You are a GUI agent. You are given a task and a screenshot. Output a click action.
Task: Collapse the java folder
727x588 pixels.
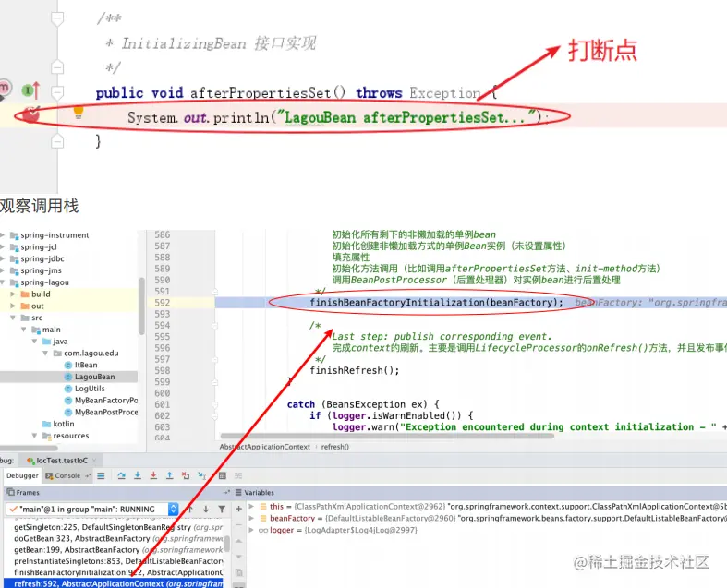pos(34,342)
